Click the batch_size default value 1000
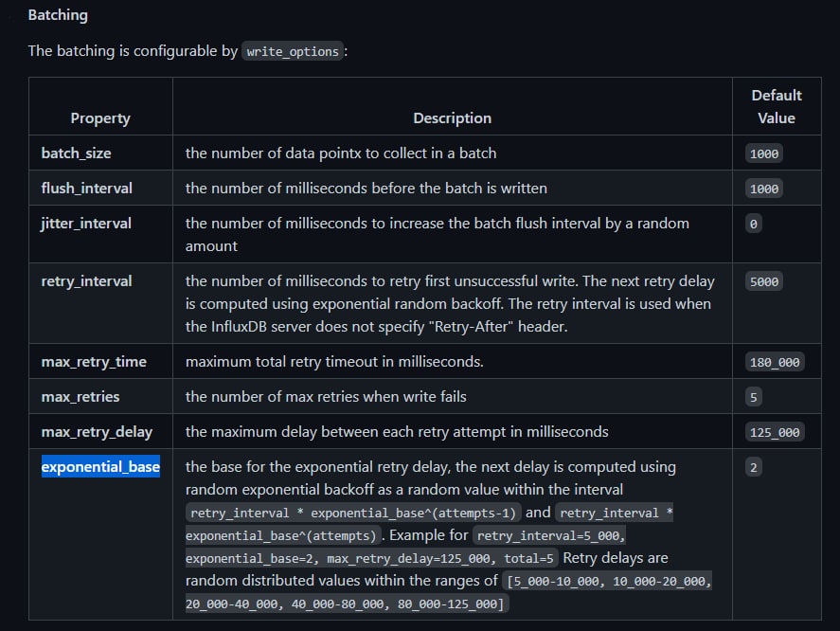Viewport: 840px width, 631px height. 764,153
